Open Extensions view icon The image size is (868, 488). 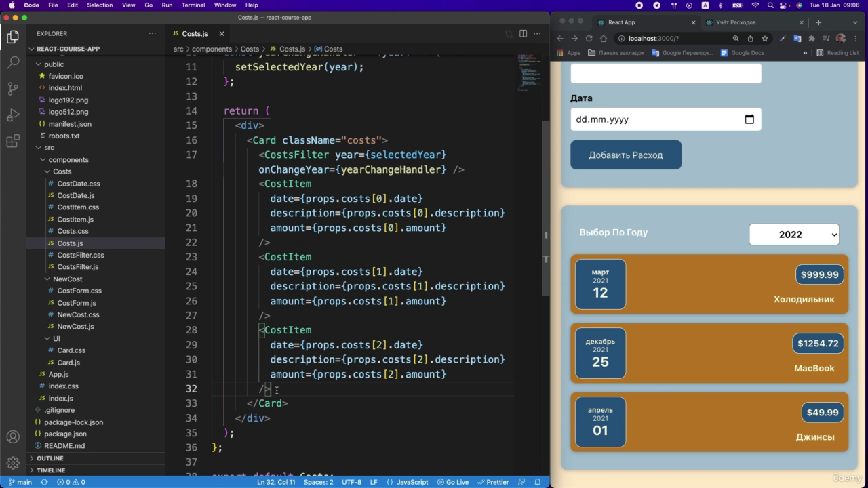click(x=13, y=141)
